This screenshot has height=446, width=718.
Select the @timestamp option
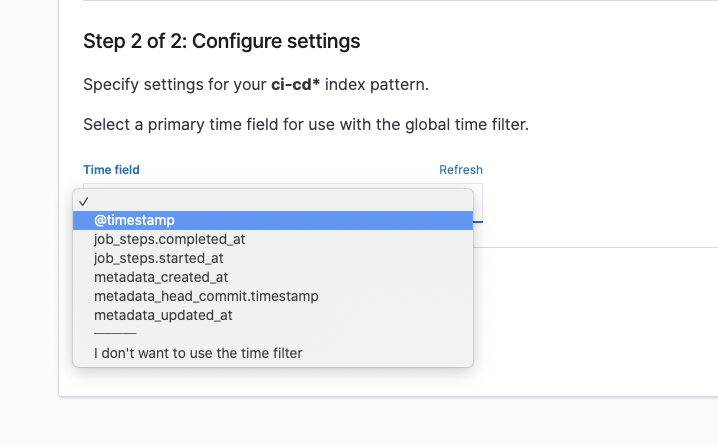click(x=135, y=221)
